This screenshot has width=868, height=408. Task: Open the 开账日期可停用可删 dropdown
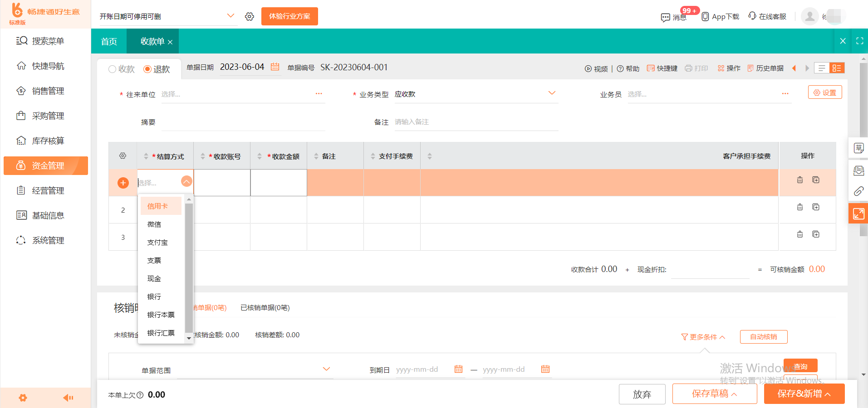click(x=231, y=16)
